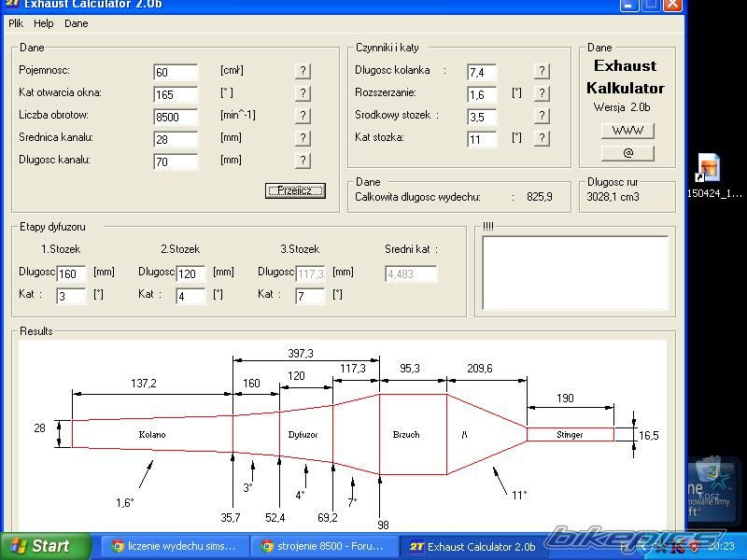Click the 3028,1 cm3 volume value
The width and height of the screenshot is (747, 560).
[x=613, y=197]
